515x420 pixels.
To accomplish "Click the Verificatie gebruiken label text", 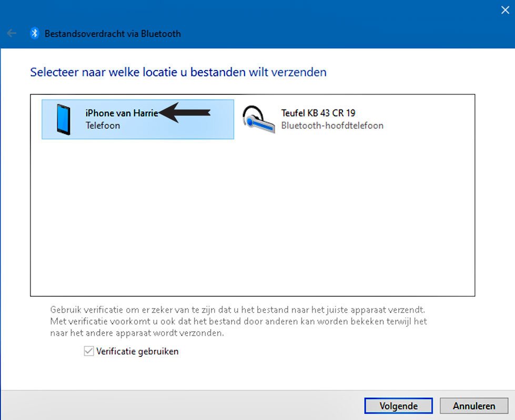I will coord(137,351).
